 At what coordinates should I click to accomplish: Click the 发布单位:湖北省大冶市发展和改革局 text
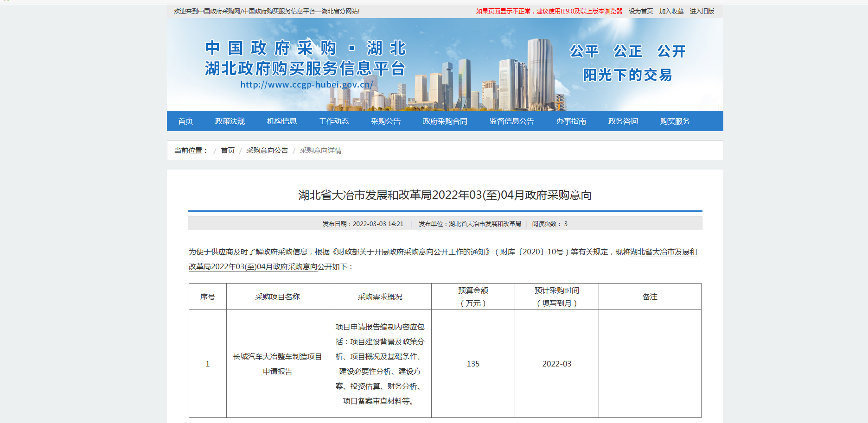coord(470,224)
